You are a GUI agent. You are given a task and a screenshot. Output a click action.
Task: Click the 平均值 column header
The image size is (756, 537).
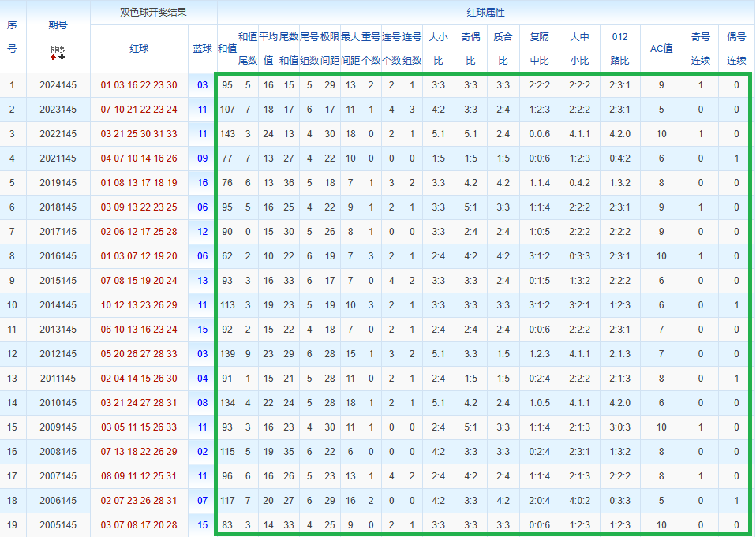(268, 49)
